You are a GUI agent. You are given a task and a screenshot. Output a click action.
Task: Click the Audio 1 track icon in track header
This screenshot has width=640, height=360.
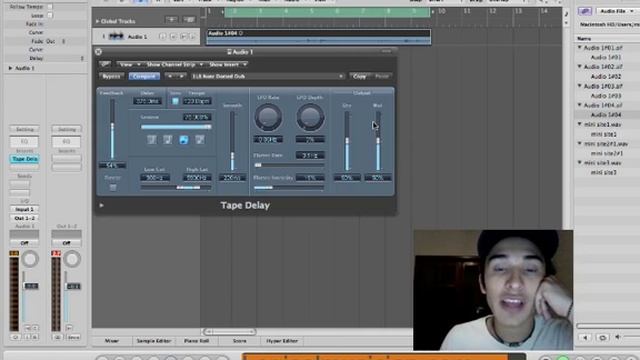pos(116,37)
